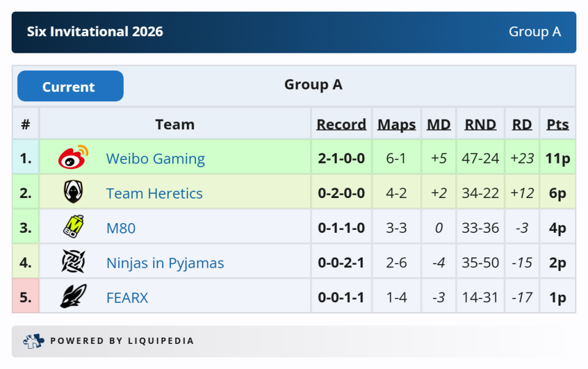Visit the FEARX team page
Viewport: 588px width, 369px height.
(x=127, y=299)
